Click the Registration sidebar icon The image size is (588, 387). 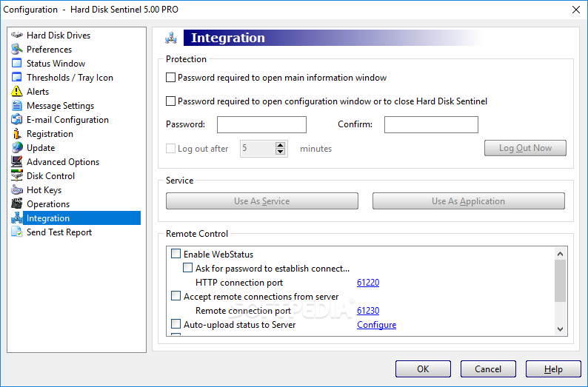coord(17,133)
